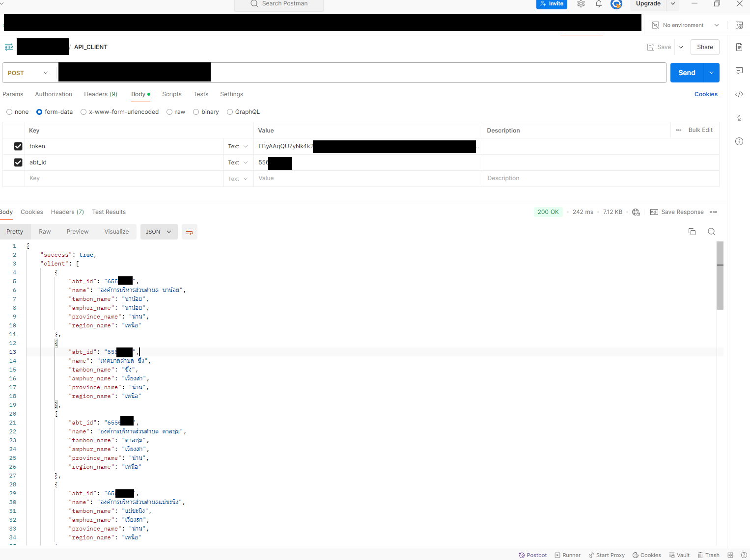This screenshot has width=750, height=560.
Task: Open the documentation icon in right sidebar
Action: (x=739, y=47)
